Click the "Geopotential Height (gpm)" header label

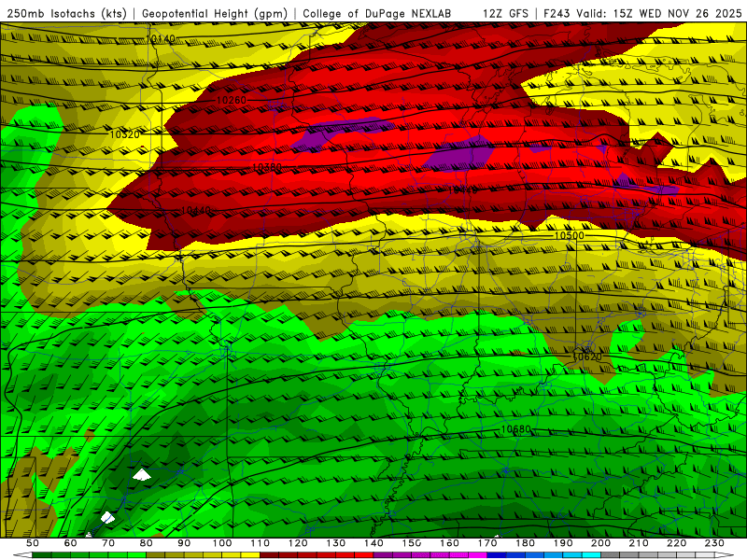point(215,13)
